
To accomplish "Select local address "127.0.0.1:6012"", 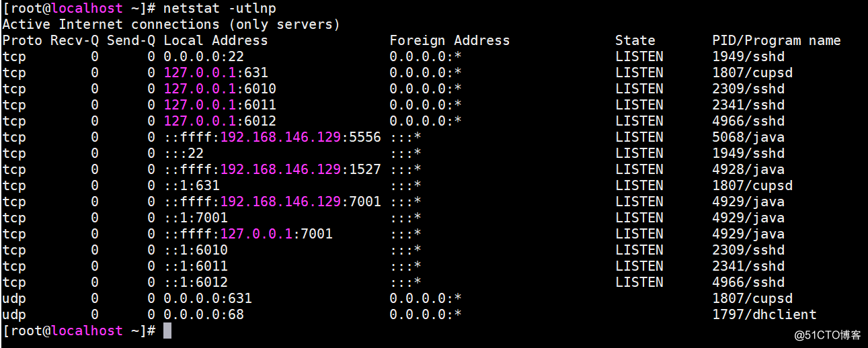I will pos(220,122).
